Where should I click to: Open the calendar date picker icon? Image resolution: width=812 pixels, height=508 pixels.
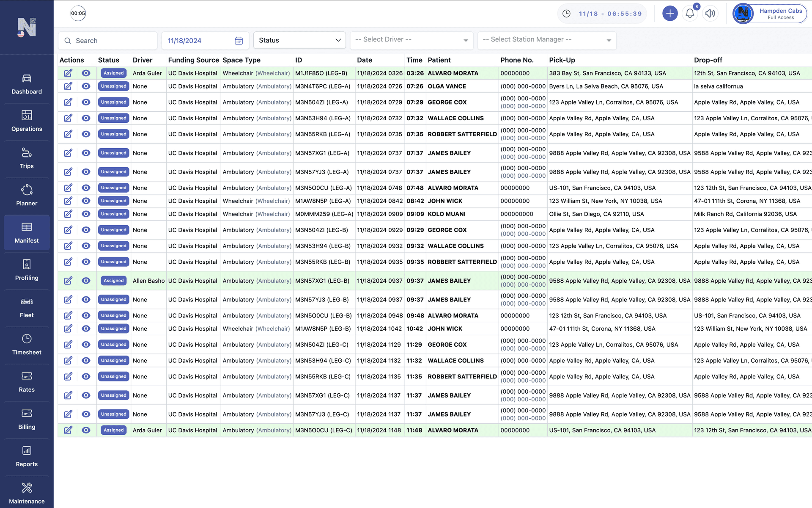pyautogui.click(x=239, y=41)
